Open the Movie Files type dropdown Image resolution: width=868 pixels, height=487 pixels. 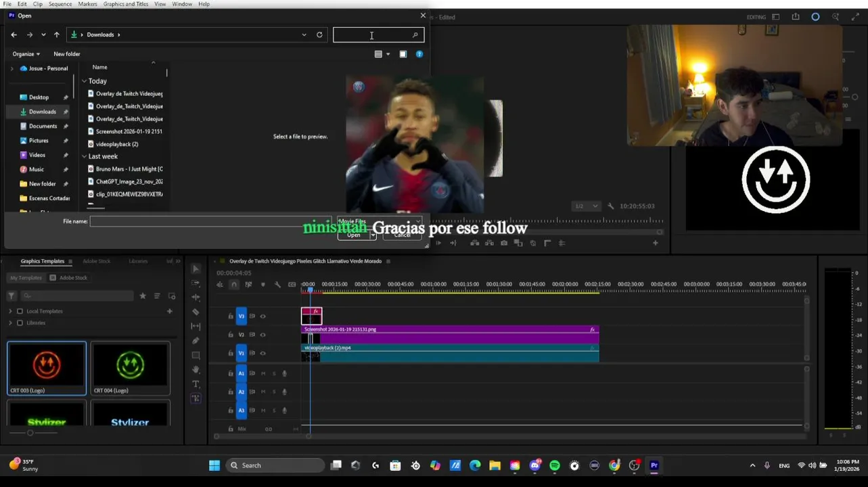(x=380, y=221)
